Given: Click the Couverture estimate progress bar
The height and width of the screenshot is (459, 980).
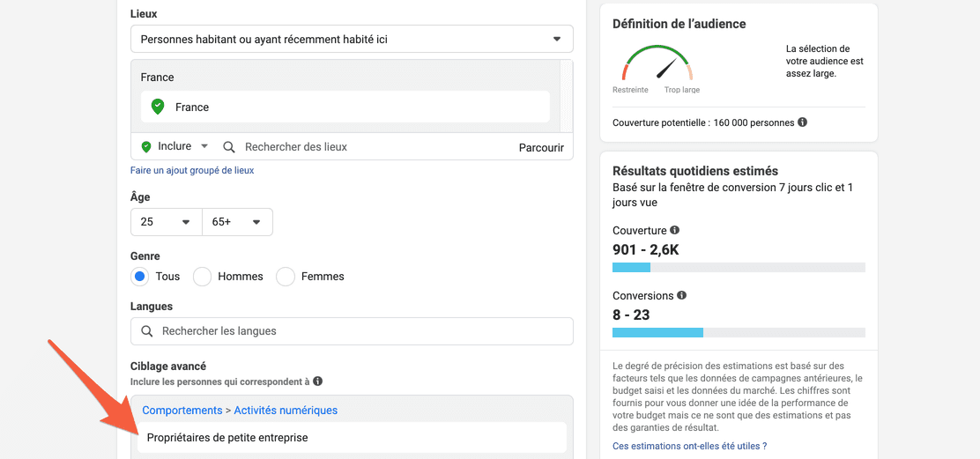Looking at the screenshot, I should [x=739, y=267].
